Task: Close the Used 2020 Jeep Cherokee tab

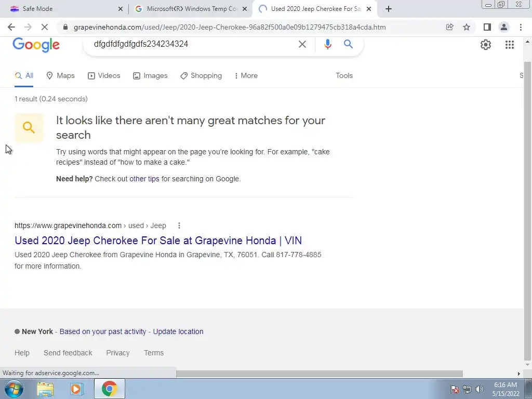Action: point(369,9)
